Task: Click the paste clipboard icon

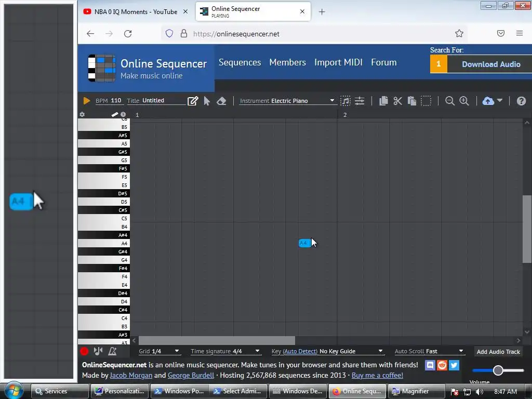Action: click(x=412, y=101)
